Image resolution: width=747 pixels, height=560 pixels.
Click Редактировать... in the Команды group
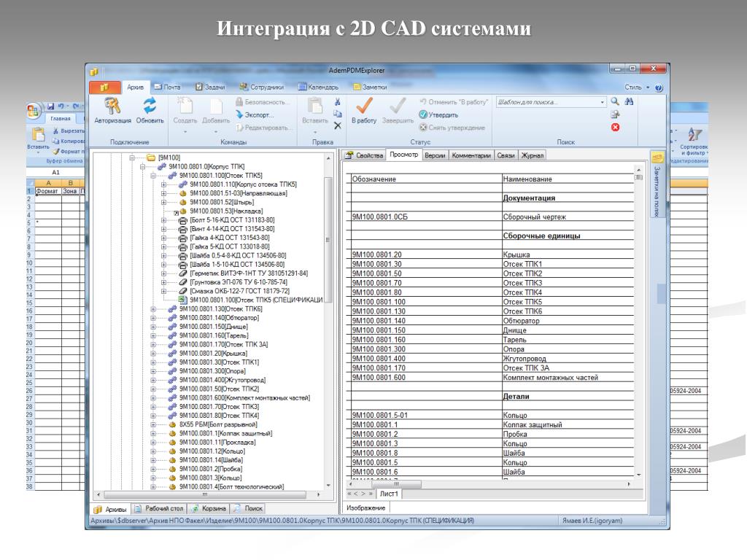pyautogui.click(x=263, y=128)
